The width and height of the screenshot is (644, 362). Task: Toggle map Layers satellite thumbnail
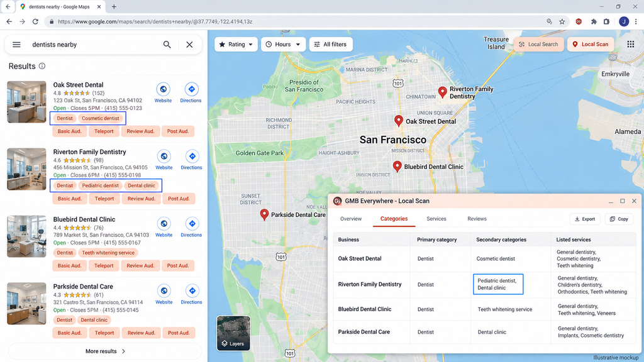point(233,333)
